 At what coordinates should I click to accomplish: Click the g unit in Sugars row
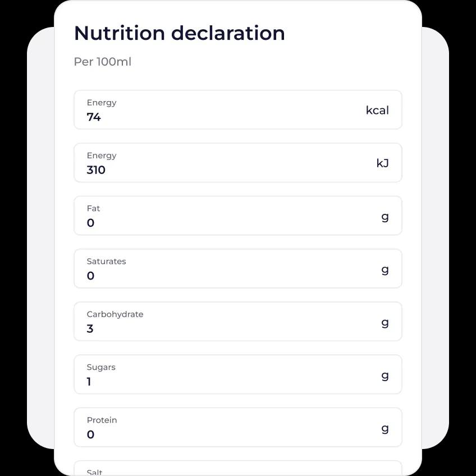click(385, 376)
